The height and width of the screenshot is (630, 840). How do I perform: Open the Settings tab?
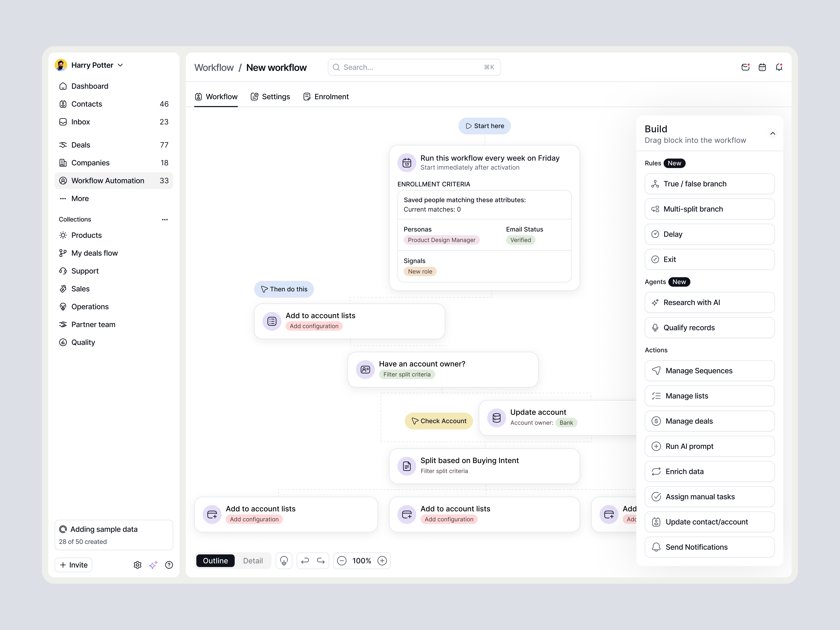(x=270, y=97)
